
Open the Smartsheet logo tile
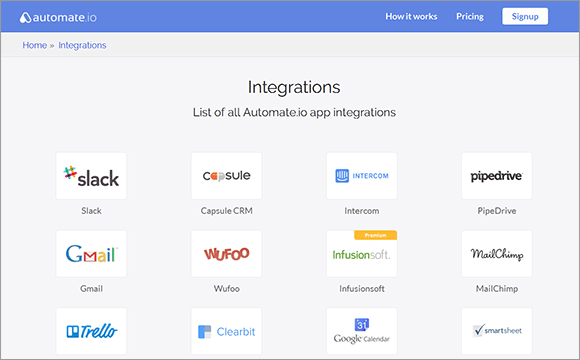pos(497,331)
